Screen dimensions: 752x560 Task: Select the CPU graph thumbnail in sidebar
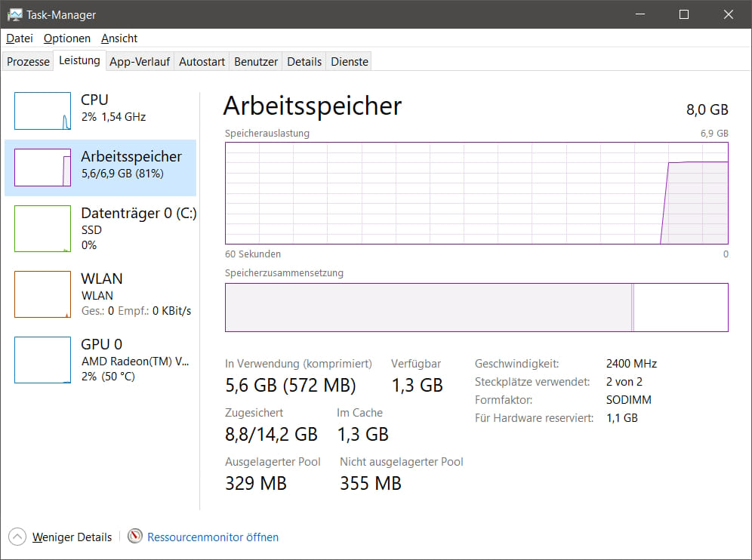pyautogui.click(x=42, y=110)
